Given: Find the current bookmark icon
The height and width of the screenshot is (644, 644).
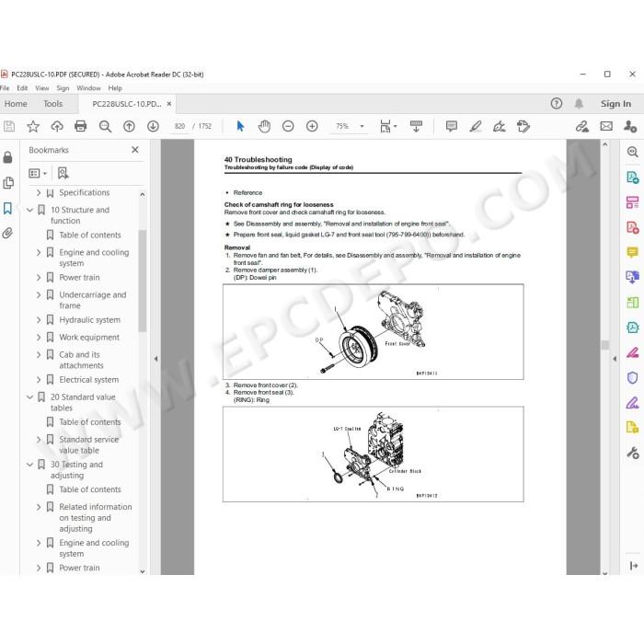Looking at the screenshot, I should coord(63,173).
